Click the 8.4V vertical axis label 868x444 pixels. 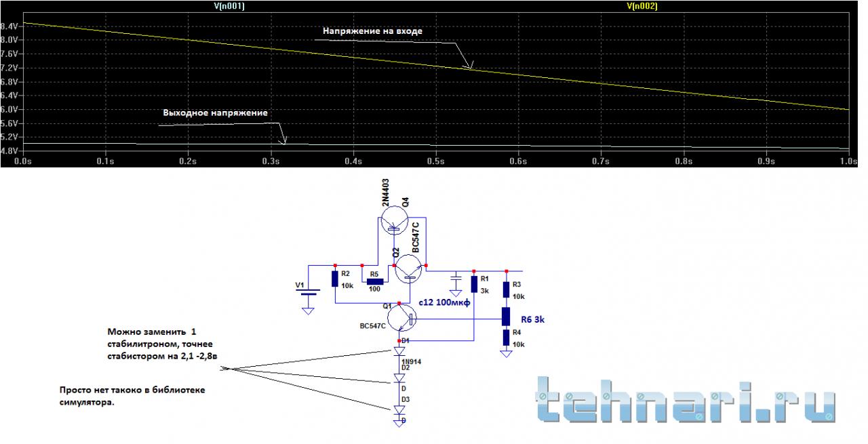(9, 26)
